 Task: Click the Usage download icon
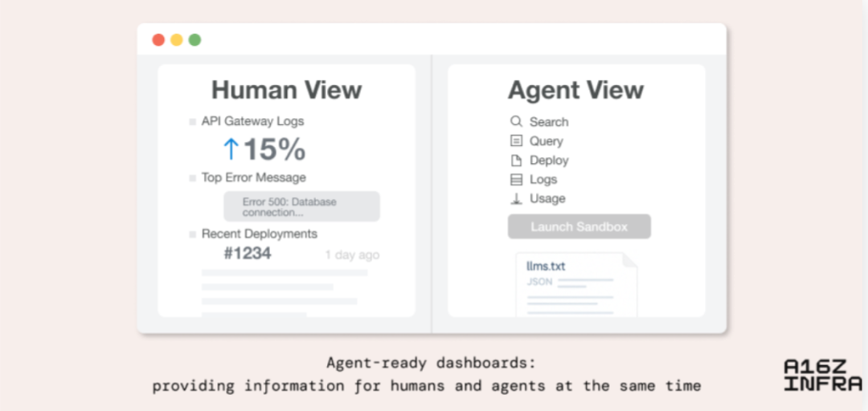click(x=516, y=198)
